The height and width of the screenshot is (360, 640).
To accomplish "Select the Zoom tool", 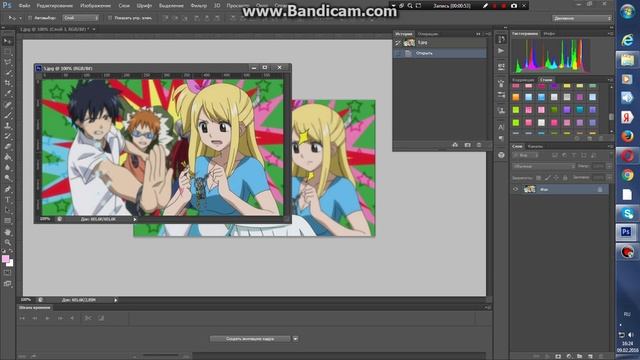I will pos(7,242).
